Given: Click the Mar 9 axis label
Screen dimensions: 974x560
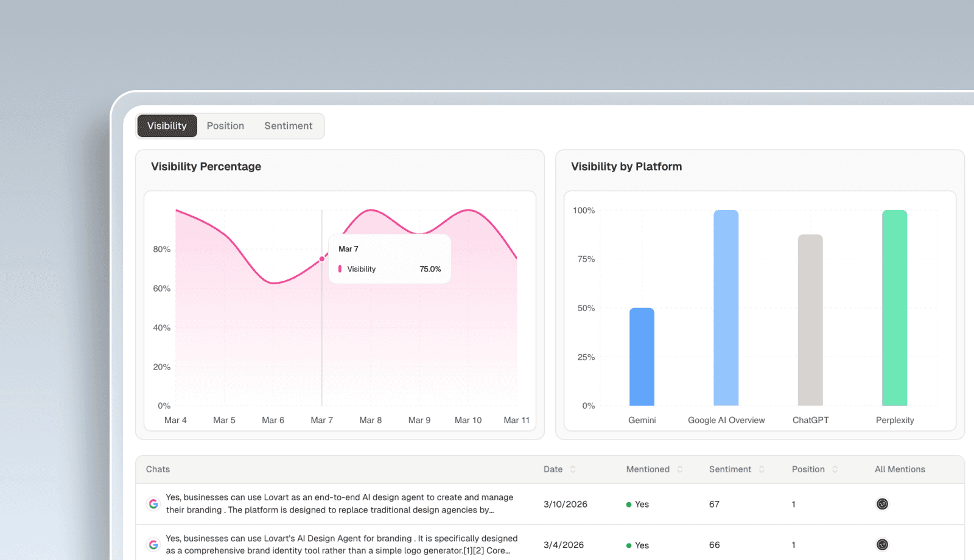Looking at the screenshot, I should (x=419, y=421).
